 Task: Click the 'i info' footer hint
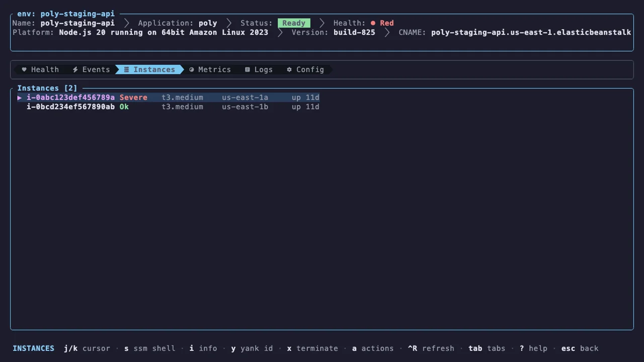tap(203, 348)
